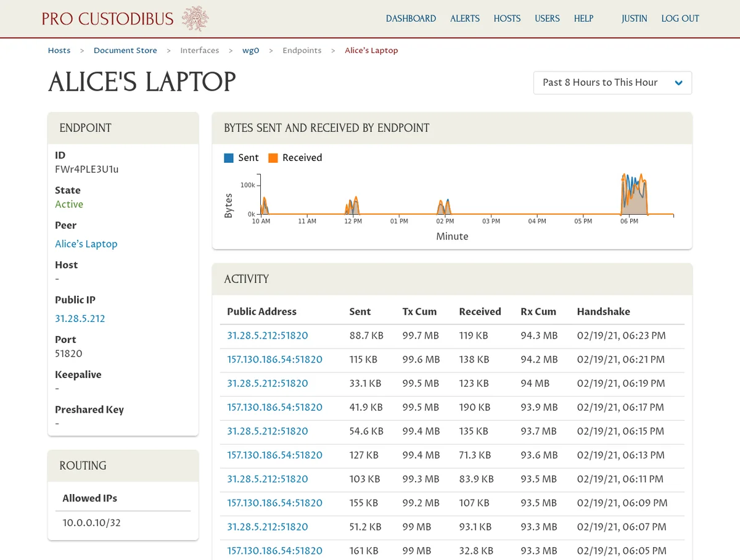Open the 06:23 PM activity address link

267,336
